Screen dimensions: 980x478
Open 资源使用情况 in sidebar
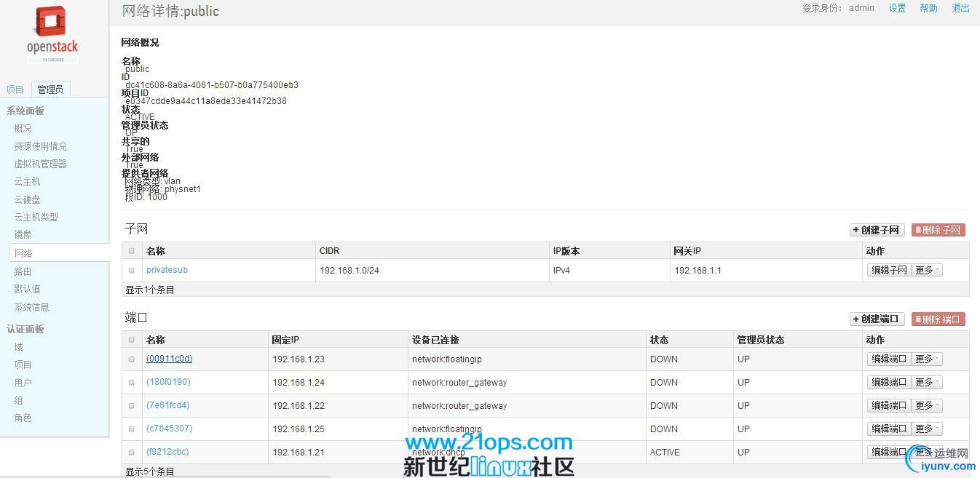[40, 146]
